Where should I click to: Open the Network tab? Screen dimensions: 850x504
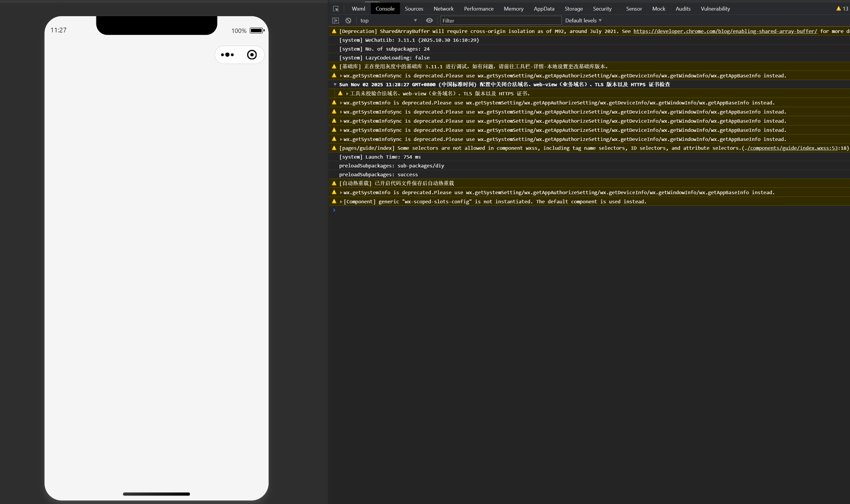pos(443,9)
